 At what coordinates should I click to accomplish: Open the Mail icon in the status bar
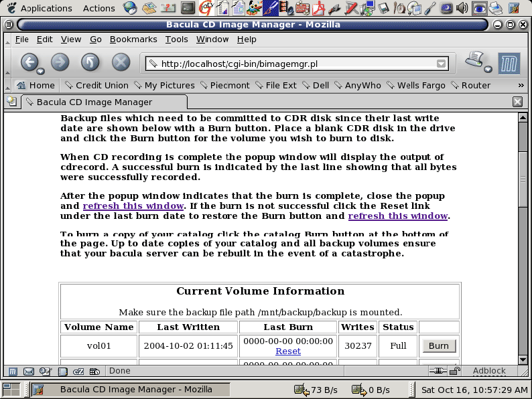point(29,371)
